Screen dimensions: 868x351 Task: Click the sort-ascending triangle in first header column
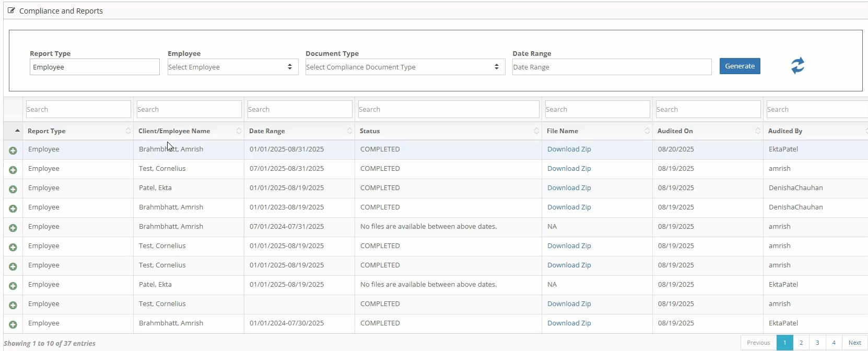point(17,131)
